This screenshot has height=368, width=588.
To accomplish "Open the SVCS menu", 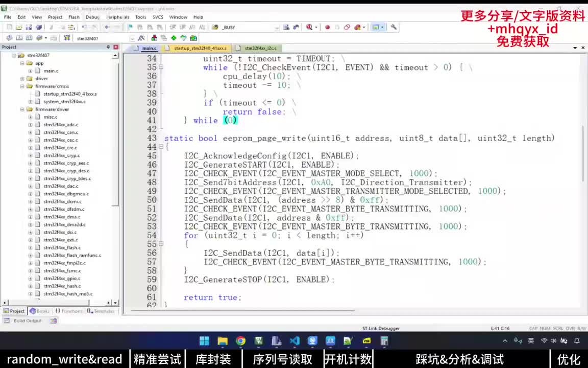I will (158, 17).
